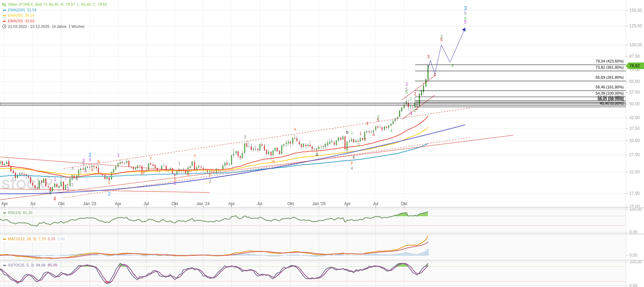Open the Silber (FOREX, Bid) instrument label
The width and height of the screenshot is (644, 287).
(x=25, y=4)
